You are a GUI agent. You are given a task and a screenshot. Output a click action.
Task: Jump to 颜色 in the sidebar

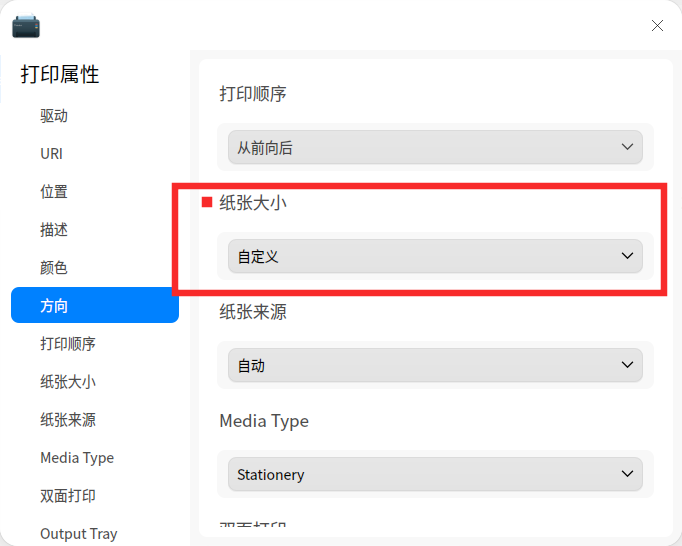95,268
